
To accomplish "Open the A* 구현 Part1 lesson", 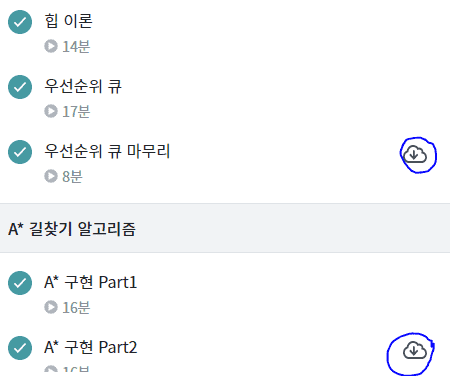I will (90, 282).
